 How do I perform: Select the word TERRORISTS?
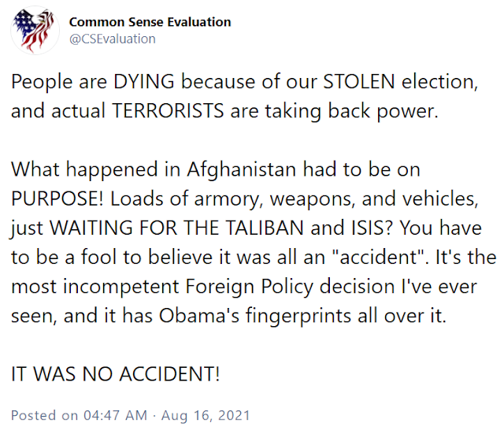[x=168, y=111]
